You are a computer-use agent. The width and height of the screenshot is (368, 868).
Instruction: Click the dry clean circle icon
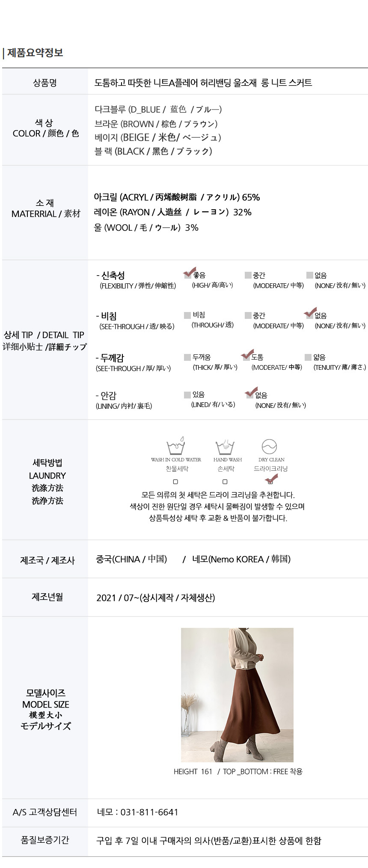269,446
